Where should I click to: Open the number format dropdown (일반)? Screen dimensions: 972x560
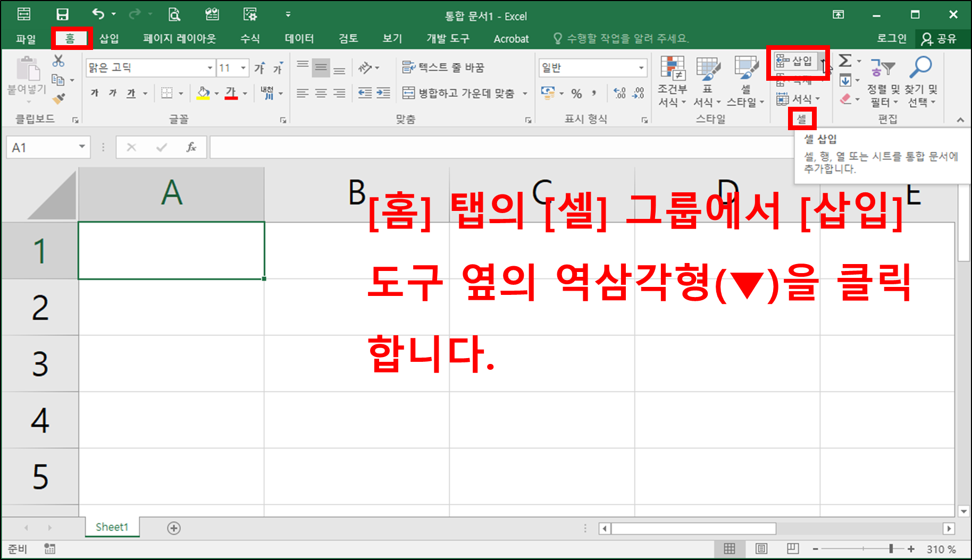pos(641,68)
